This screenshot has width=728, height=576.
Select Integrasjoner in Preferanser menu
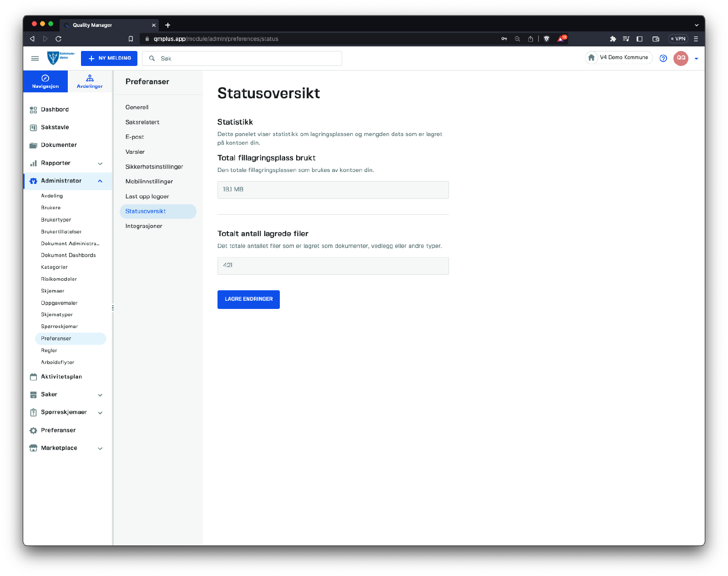pos(144,226)
